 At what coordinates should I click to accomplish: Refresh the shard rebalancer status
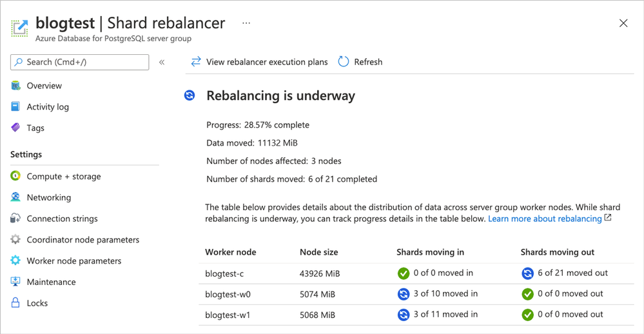tap(360, 62)
